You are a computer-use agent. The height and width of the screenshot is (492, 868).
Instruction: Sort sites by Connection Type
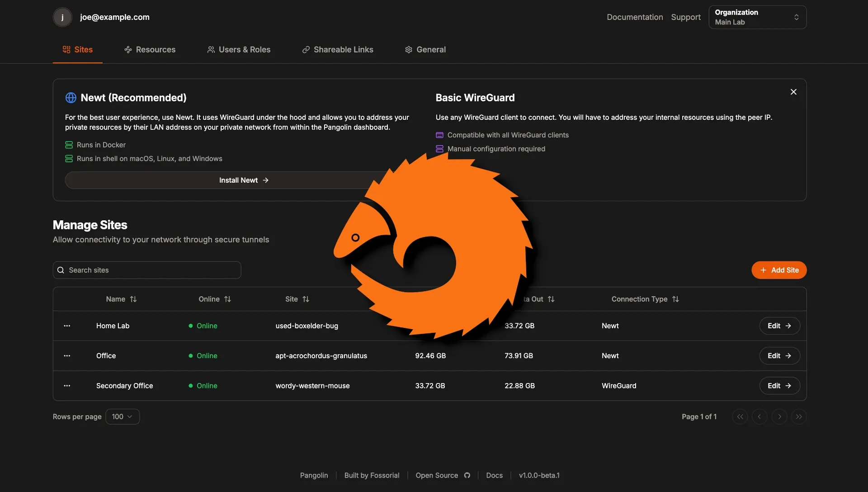point(675,299)
